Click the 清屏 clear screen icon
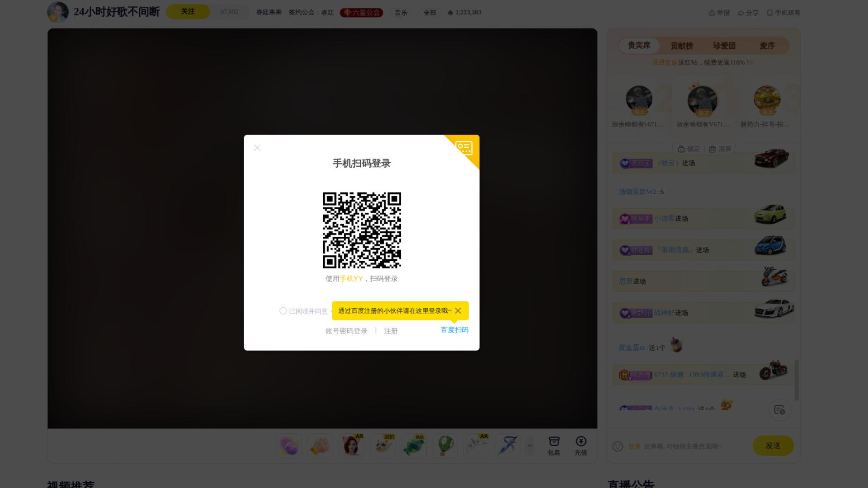Image resolution: width=868 pixels, height=488 pixels. (x=720, y=149)
